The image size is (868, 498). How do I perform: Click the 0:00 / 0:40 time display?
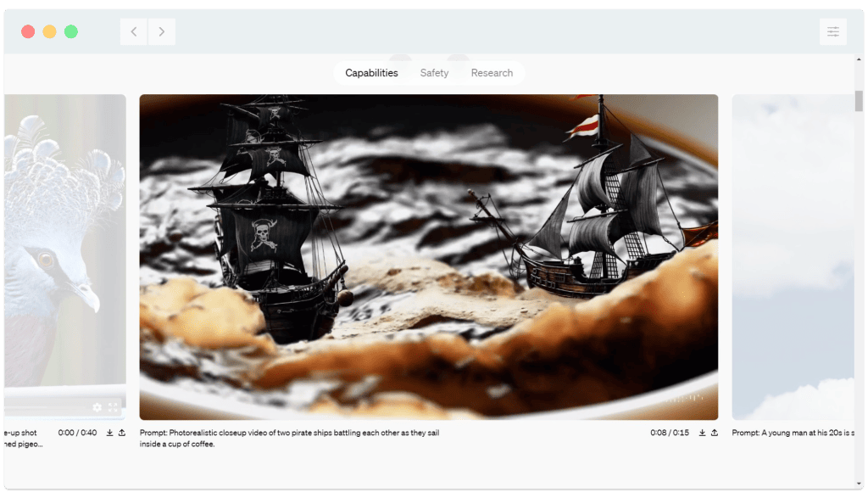pos(78,432)
